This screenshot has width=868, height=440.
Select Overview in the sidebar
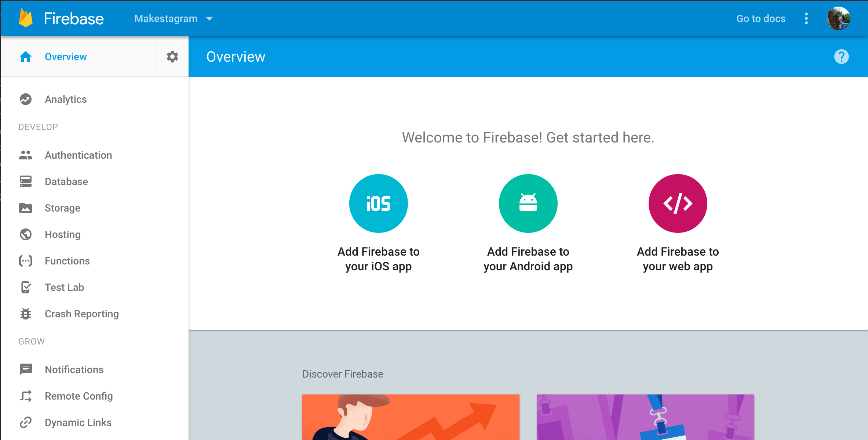(66, 57)
